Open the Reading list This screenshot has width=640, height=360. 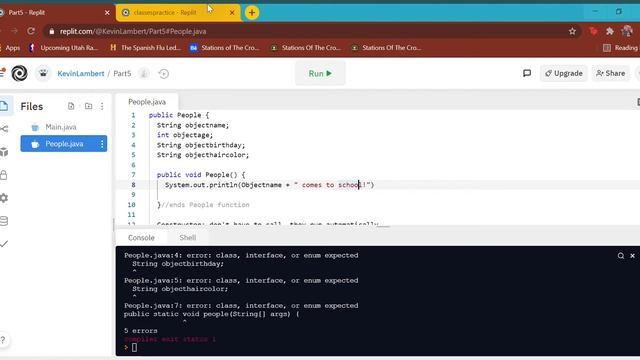click(x=621, y=48)
